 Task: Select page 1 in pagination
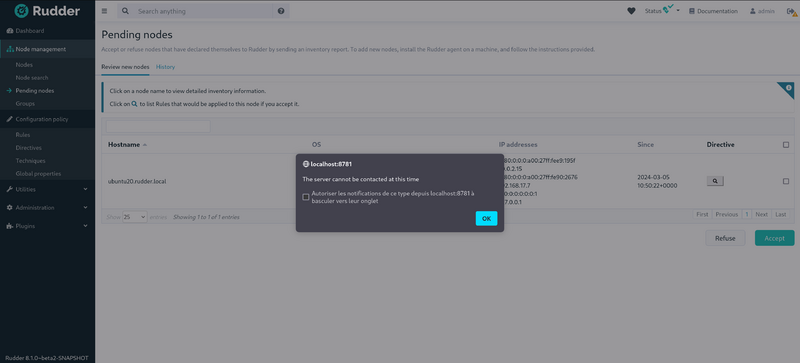coord(746,214)
